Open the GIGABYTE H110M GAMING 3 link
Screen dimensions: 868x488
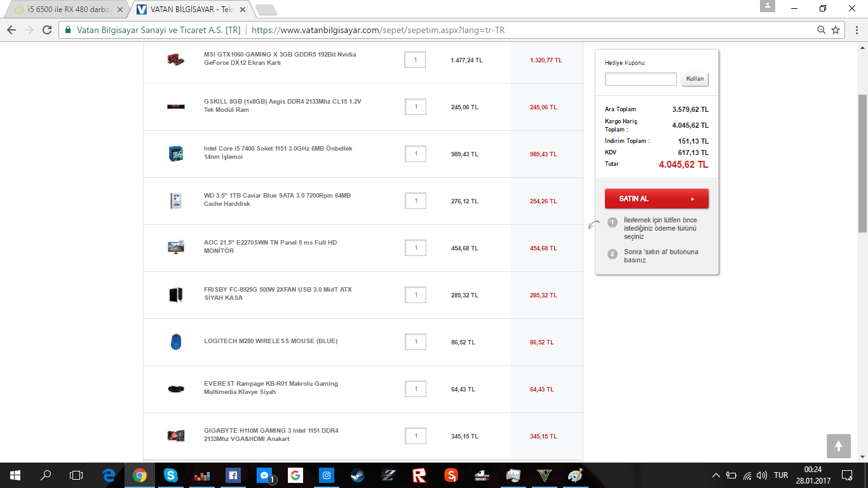[271, 435]
